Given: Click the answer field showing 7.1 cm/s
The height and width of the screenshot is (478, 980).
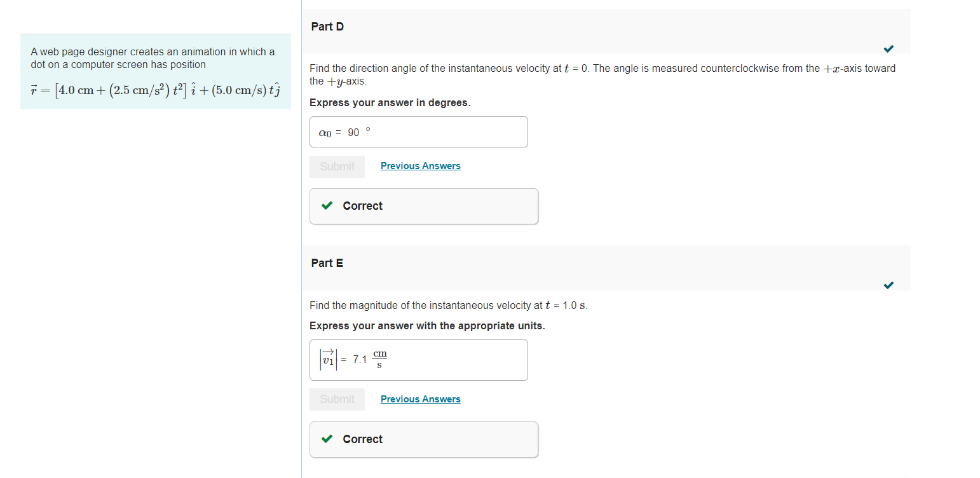Looking at the screenshot, I should tap(418, 360).
